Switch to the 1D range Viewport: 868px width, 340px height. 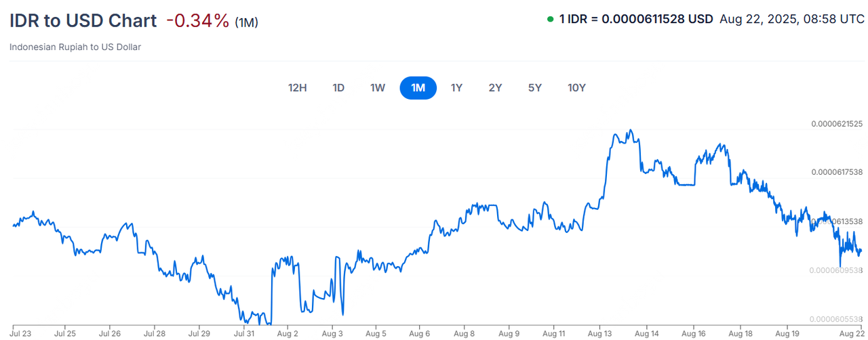pos(338,87)
